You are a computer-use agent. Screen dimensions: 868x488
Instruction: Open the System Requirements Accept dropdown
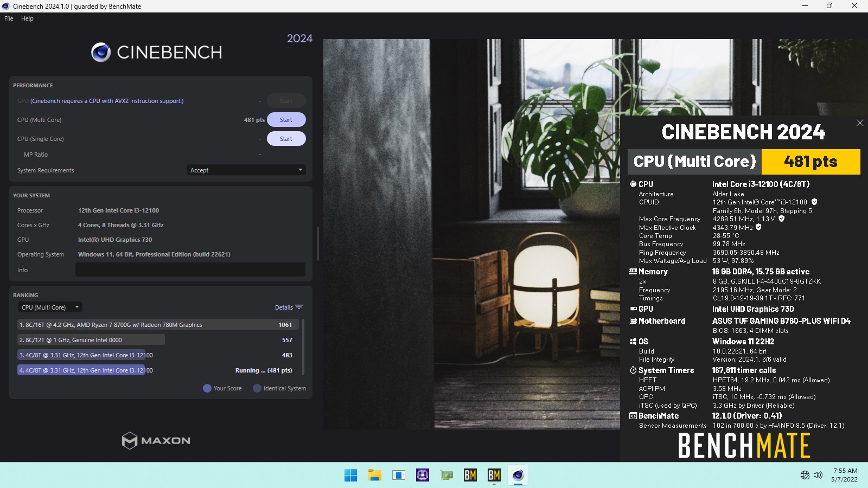click(246, 170)
